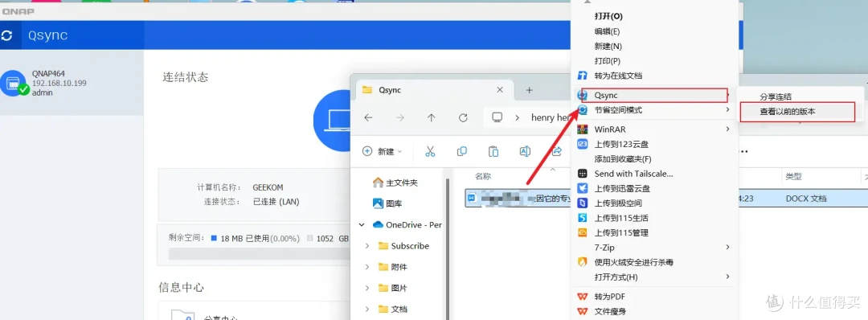The width and height of the screenshot is (868, 320).
Task: Click the henry address bar breadcrumb
Action: click(551, 117)
